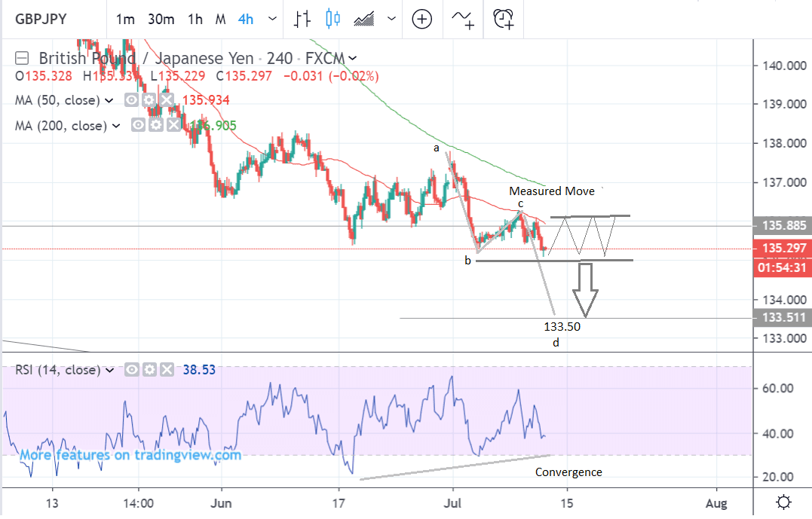The image size is (812, 519).
Task: Switch to the 30m timeframe
Action: point(161,19)
